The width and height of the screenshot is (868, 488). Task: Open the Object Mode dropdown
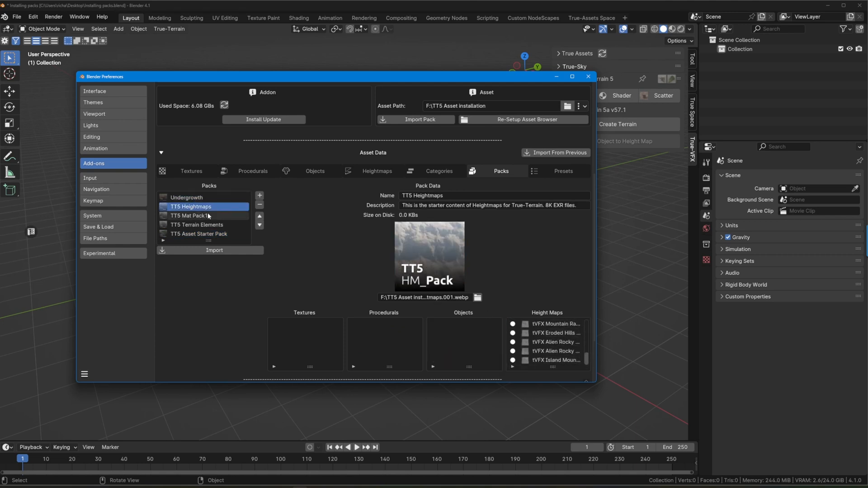[42, 29]
